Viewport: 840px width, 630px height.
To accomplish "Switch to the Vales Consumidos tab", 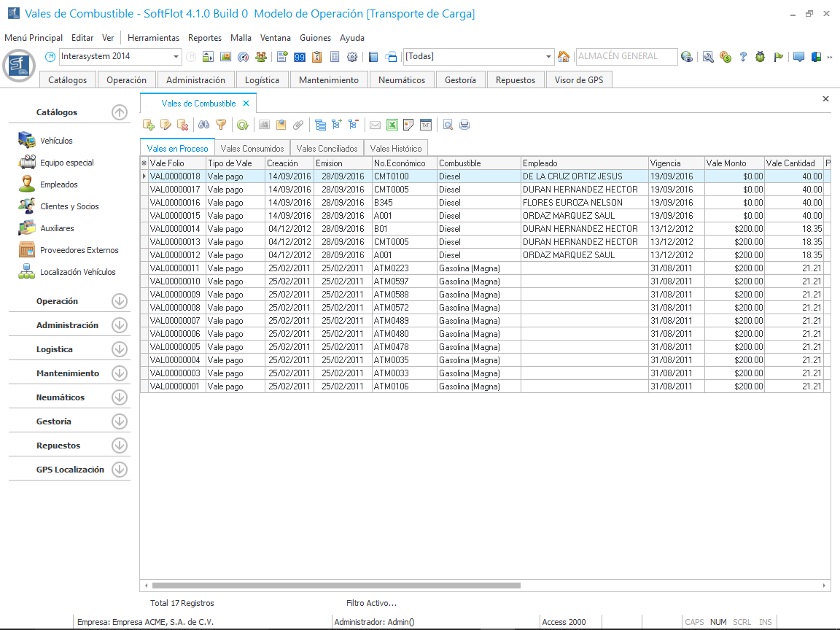I will 252,148.
